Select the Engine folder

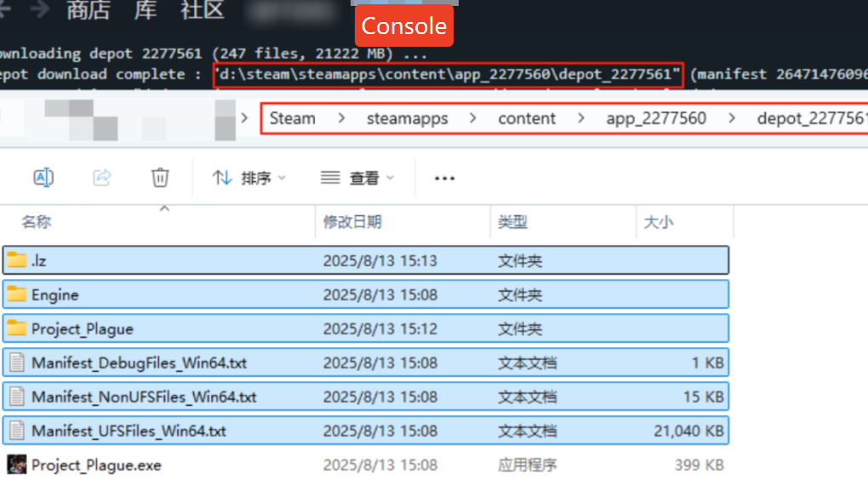(x=365, y=294)
